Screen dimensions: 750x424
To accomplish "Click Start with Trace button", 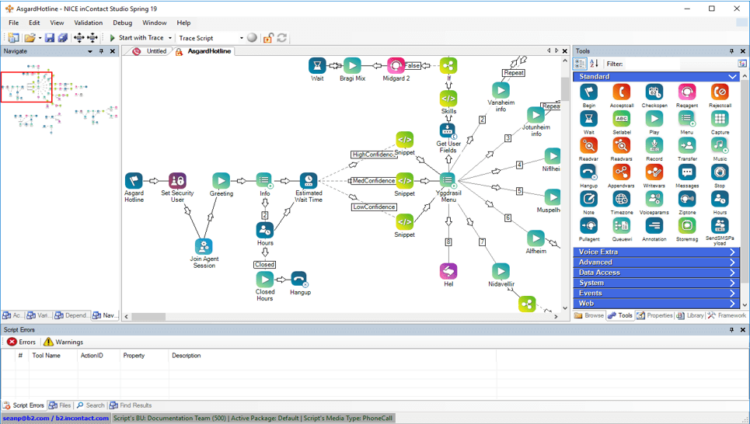I will pyautogui.click(x=136, y=38).
